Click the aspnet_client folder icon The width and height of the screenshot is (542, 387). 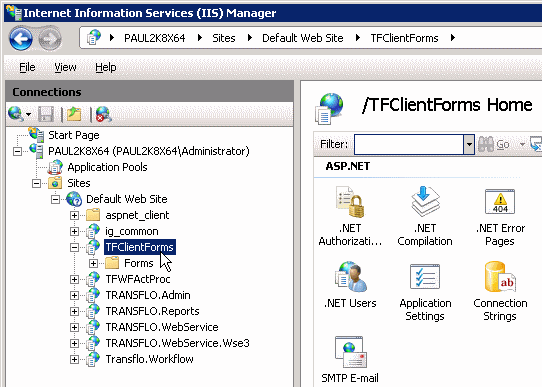(93, 215)
